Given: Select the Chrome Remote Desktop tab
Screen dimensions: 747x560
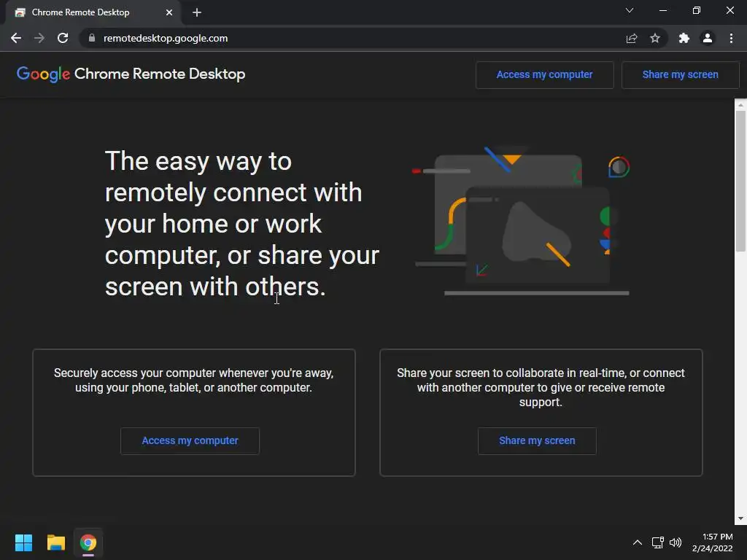Looking at the screenshot, I should click(93, 12).
